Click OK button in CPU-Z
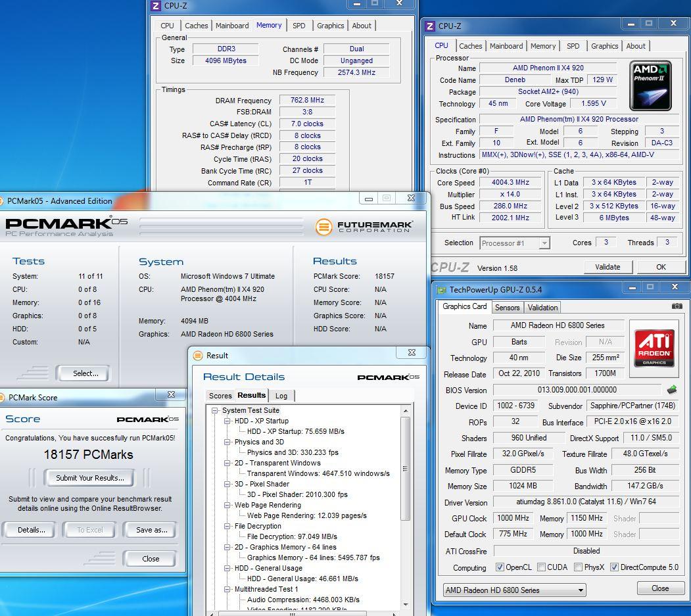The height and width of the screenshot is (616, 691). point(661,266)
